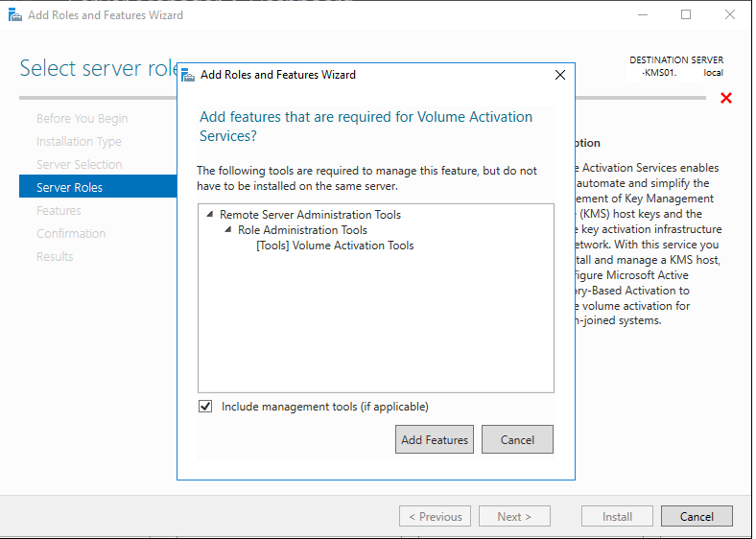Maximize the main wizard window
Screen dimensions: 756x539
(686, 15)
